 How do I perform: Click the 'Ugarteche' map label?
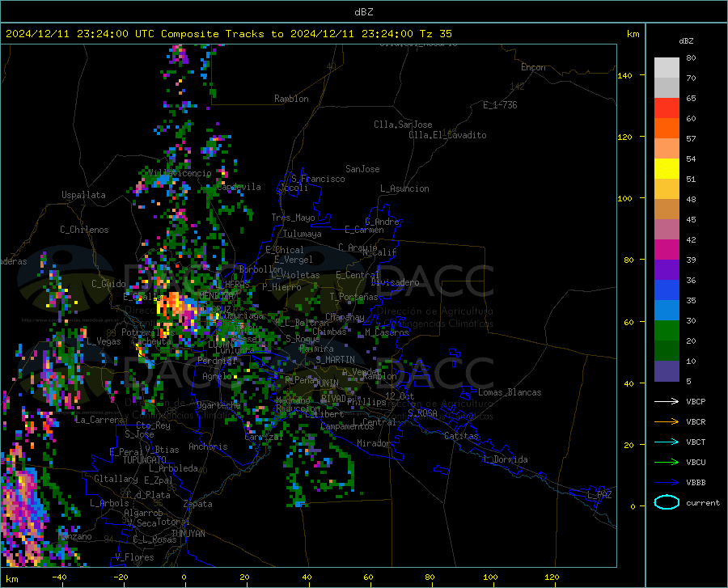(x=218, y=405)
